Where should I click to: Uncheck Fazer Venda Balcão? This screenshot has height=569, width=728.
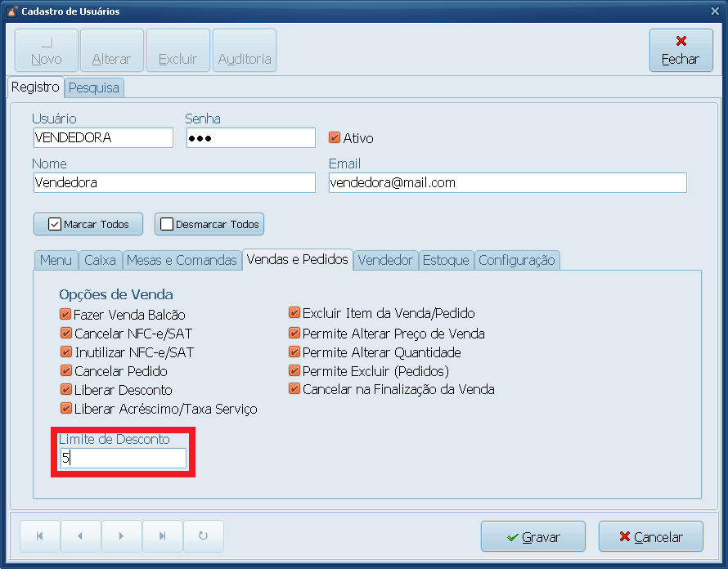[x=65, y=315]
